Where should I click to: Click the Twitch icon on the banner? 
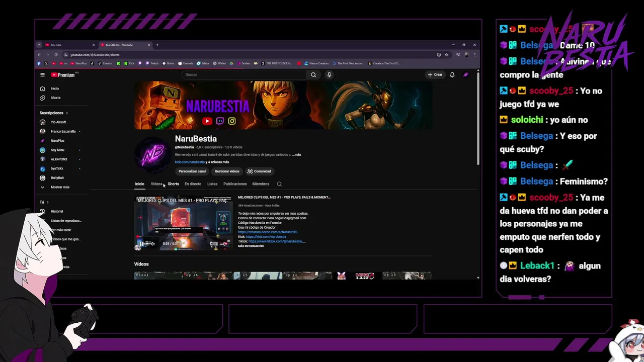(x=220, y=121)
